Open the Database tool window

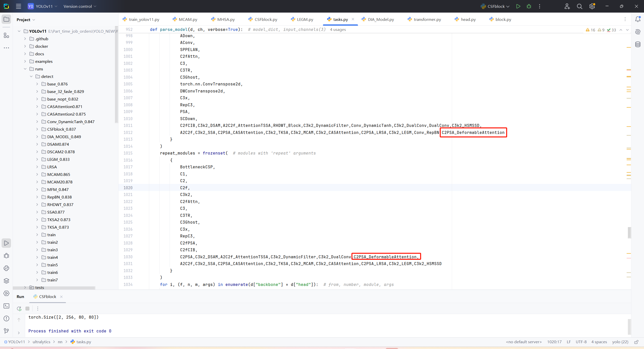pyautogui.click(x=638, y=44)
